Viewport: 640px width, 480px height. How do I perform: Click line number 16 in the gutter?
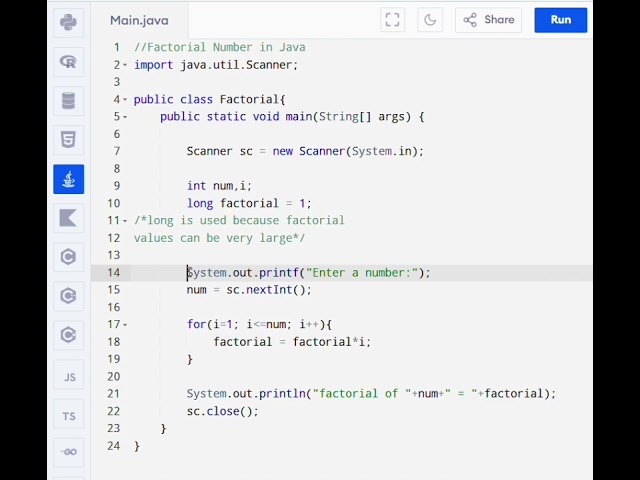click(x=113, y=307)
